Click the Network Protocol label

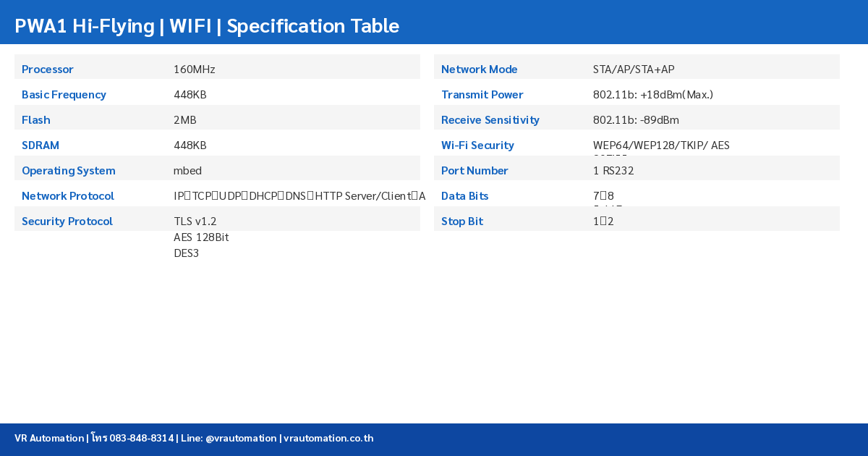pyautogui.click(x=68, y=196)
